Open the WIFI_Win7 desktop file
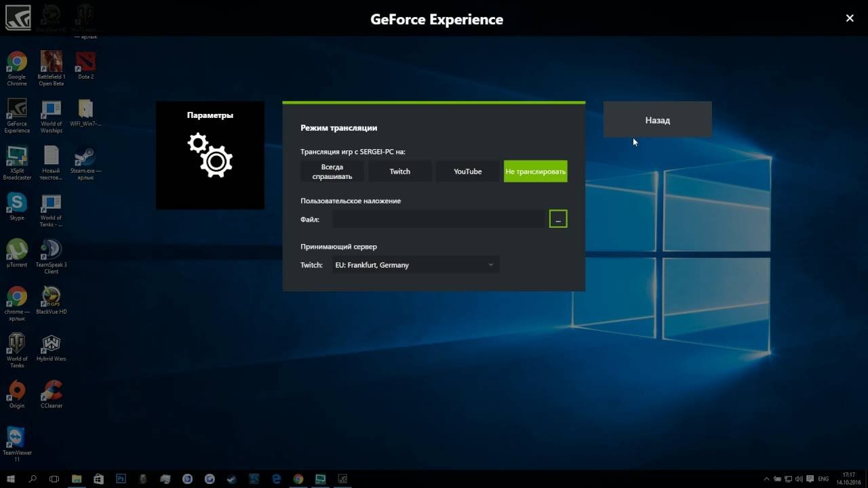Screen dimensions: 868x488 click(85, 113)
